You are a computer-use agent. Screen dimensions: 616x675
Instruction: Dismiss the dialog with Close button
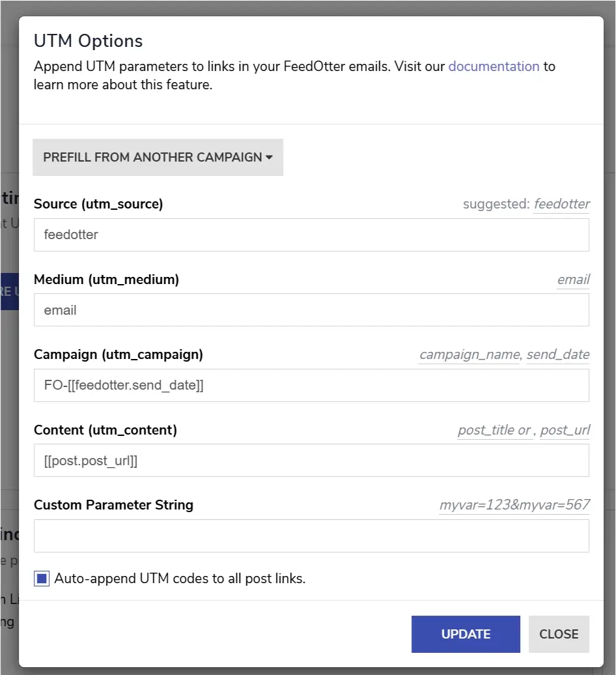tap(559, 634)
